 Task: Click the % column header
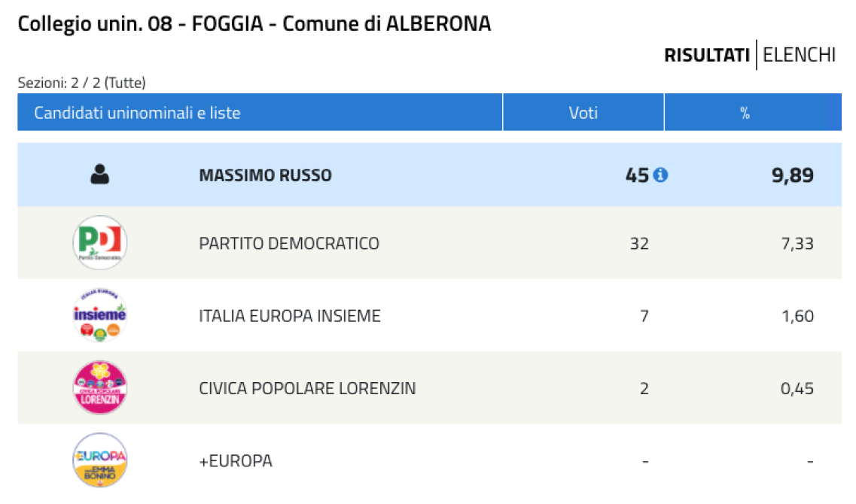(753, 112)
